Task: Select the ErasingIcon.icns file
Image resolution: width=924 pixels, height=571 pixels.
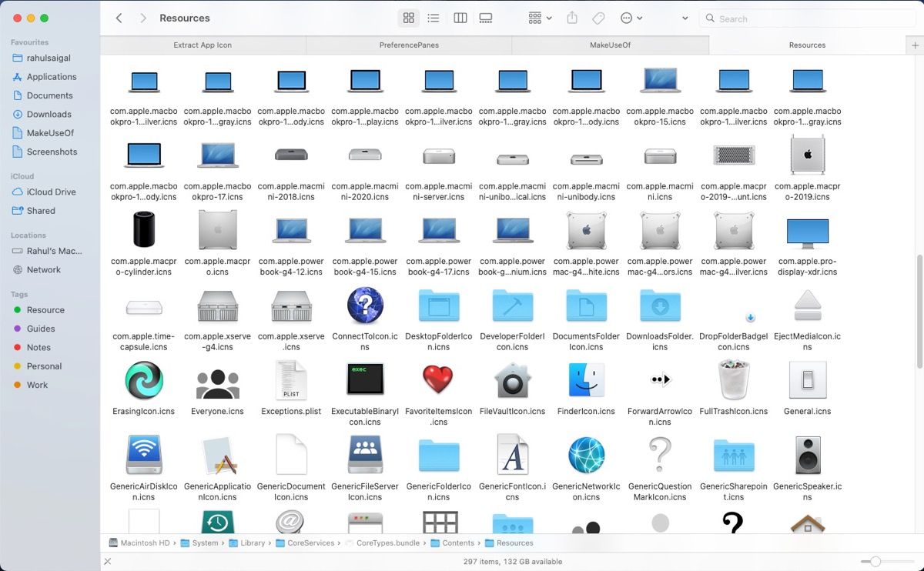Action: pyautogui.click(x=143, y=379)
